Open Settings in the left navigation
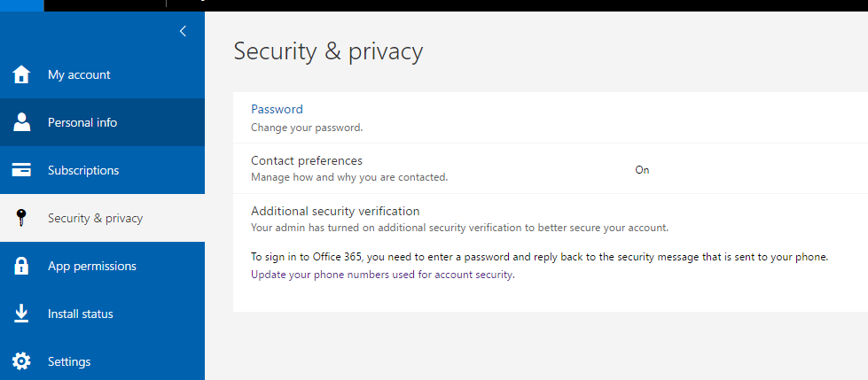This screenshot has width=868, height=380. tap(69, 361)
